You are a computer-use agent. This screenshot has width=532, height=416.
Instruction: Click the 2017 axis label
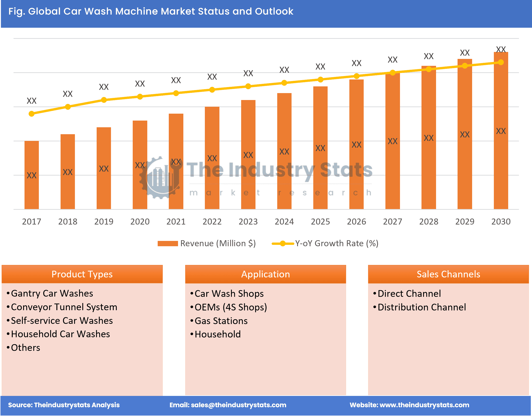32,222
